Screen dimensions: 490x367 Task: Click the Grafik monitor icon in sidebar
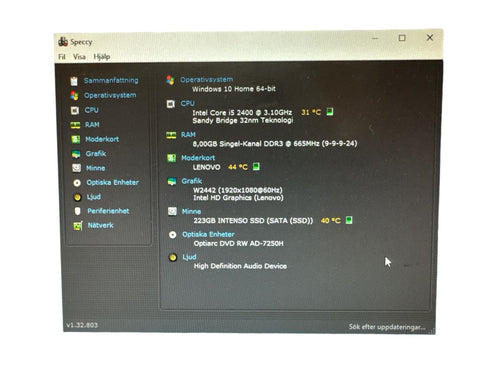pyautogui.click(x=76, y=154)
